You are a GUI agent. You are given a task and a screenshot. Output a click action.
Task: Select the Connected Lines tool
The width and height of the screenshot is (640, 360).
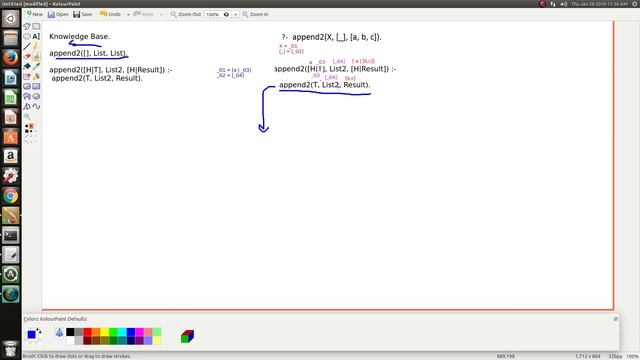coord(27,107)
